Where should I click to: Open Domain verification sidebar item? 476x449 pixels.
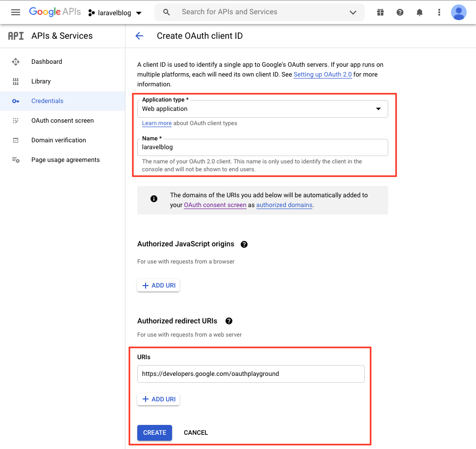tap(63, 140)
